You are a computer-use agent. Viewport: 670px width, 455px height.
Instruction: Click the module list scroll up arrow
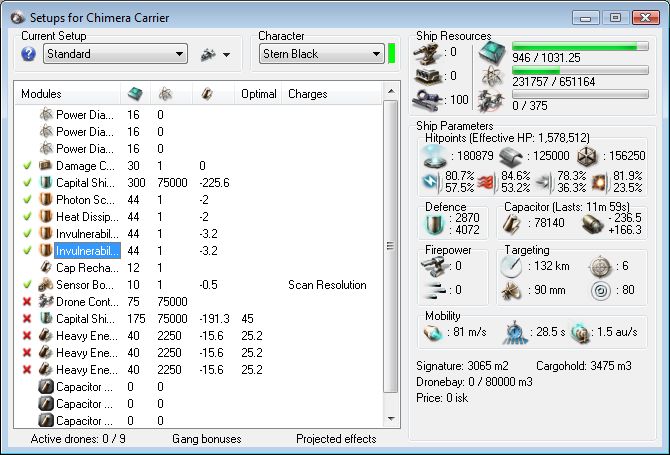click(391, 91)
